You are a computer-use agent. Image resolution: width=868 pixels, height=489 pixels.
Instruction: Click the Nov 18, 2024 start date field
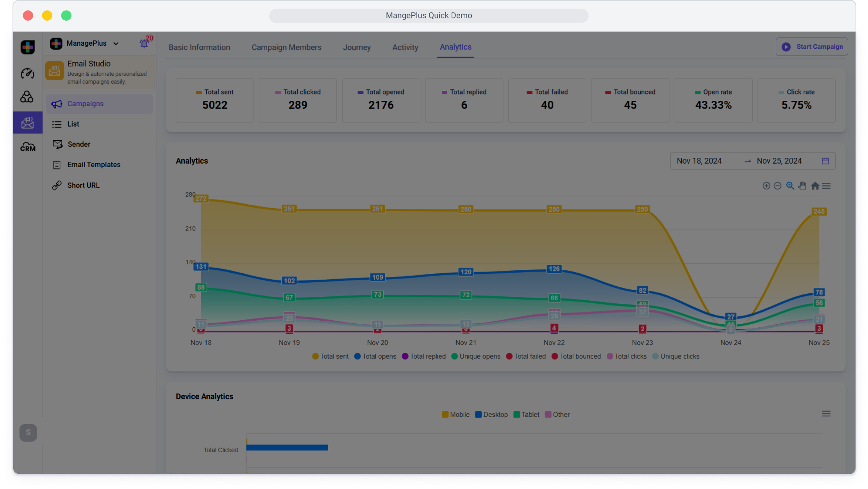(x=699, y=161)
